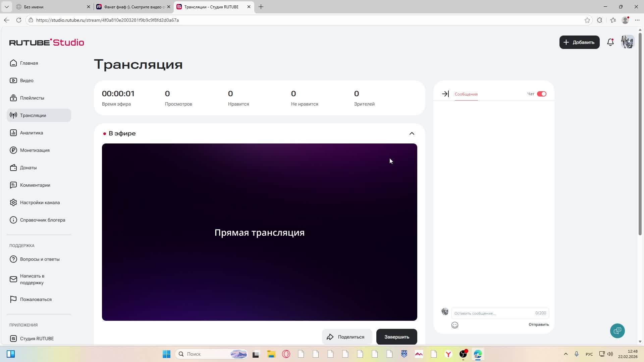Image resolution: width=644 pixels, height=362 pixels.
Task: Go to Монетизация section
Action: tap(34, 150)
